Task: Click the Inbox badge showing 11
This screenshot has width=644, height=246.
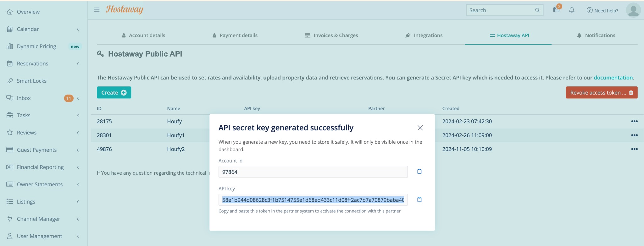Action: (69, 98)
